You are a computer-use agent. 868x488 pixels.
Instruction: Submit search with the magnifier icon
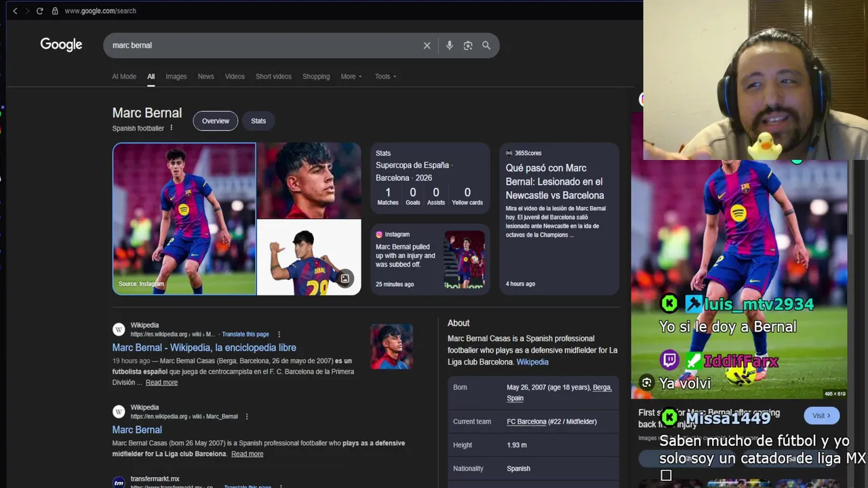[x=486, y=45]
